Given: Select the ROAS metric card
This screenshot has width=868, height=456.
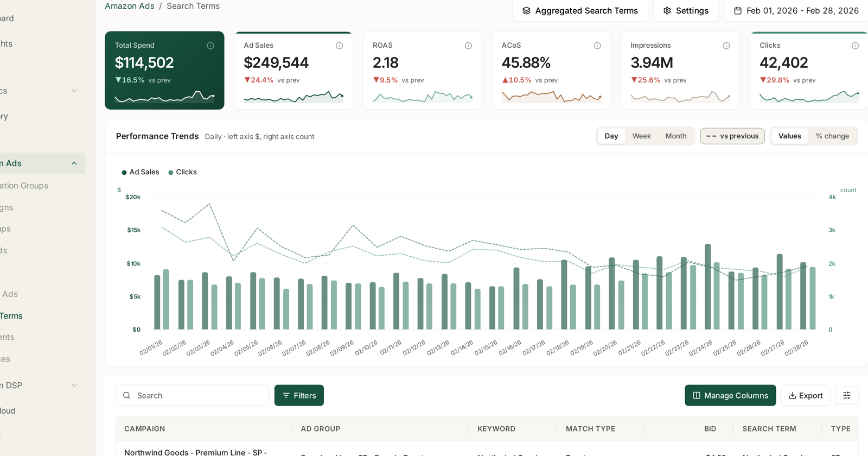Looking at the screenshot, I should click(x=422, y=71).
